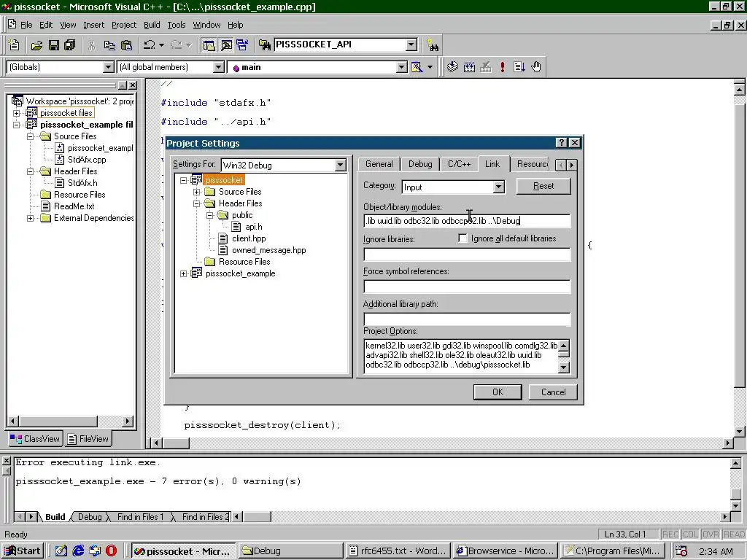Click the Execute Program red exclamation icon
Image resolution: width=747 pixels, height=560 pixels.
coord(502,67)
